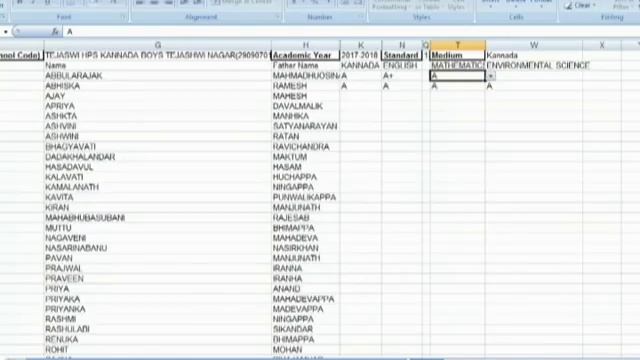Select father name RAMESH cell
Image resolution: width=640 pixels, height=360 pixels.
306,86
